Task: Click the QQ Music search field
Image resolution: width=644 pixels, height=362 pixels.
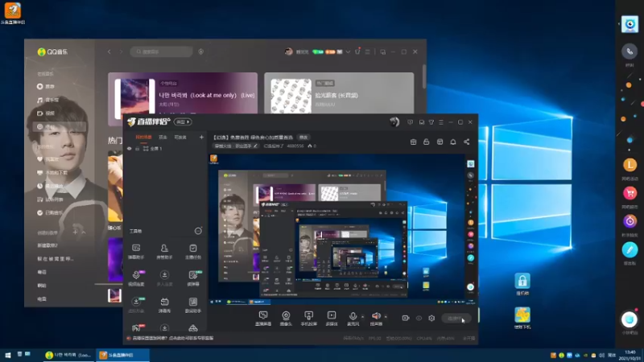Action: click(x=162, y=51)
